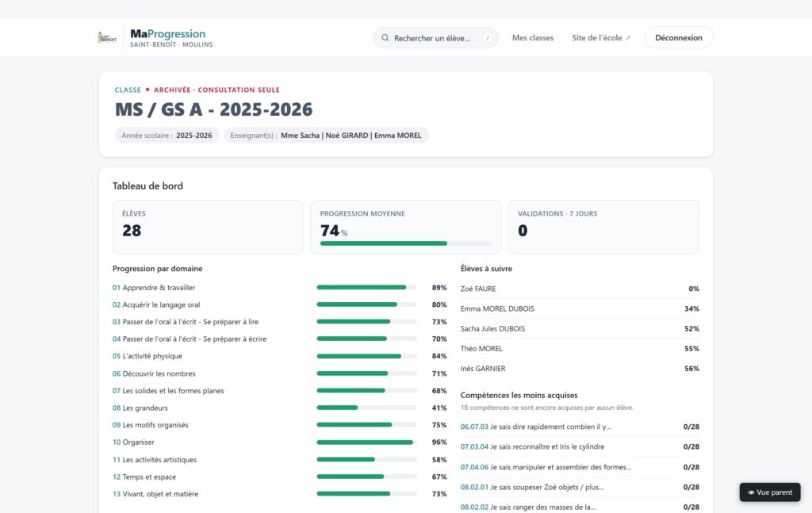This screenshot has width=812, height=513.
Task: Click the external link arrow beside Site de l'école
Action: 628,38
